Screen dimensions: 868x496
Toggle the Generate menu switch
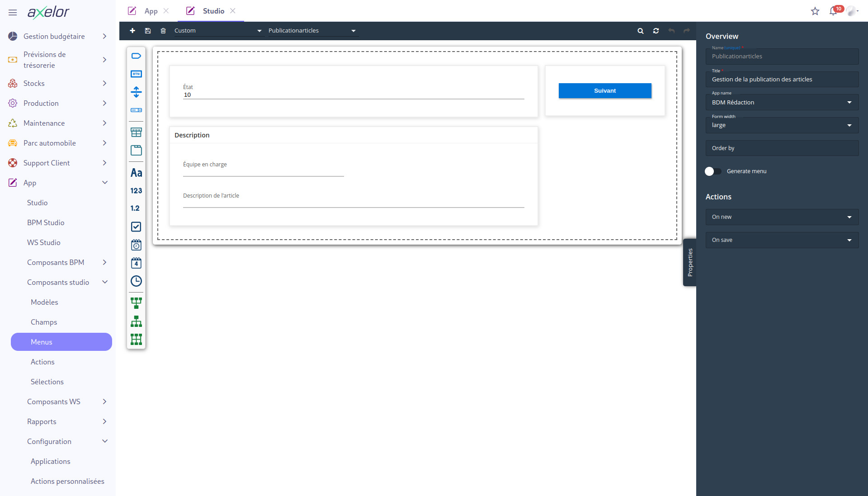click(x=713, y=171)
